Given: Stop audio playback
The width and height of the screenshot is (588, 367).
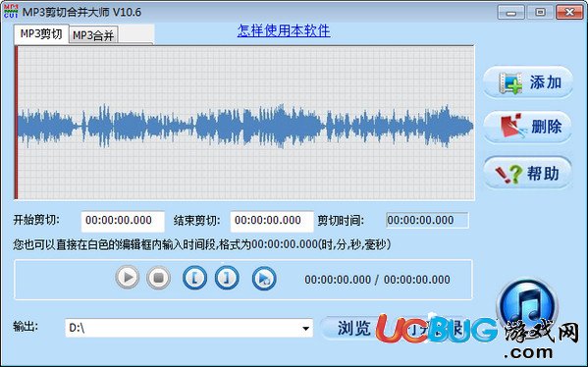Looking at the screenshot, I should 158,278.
